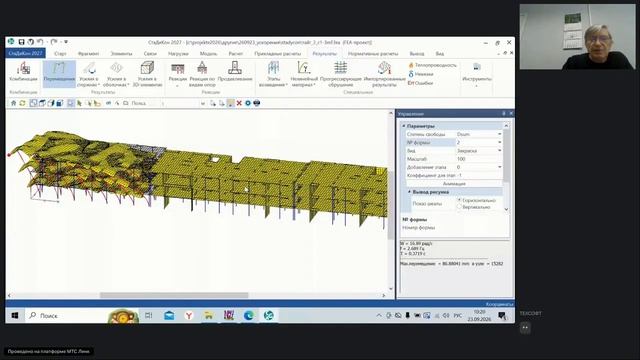The width and height of the screenshot is (640, 360).
Task: Click the Коэффициент для этапа value
Action: (479, 176)
